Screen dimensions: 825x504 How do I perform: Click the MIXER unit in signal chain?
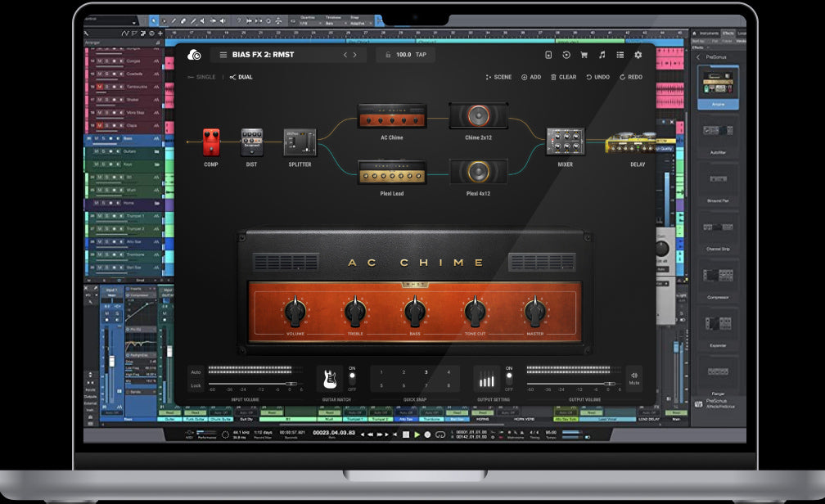(565, 142)
